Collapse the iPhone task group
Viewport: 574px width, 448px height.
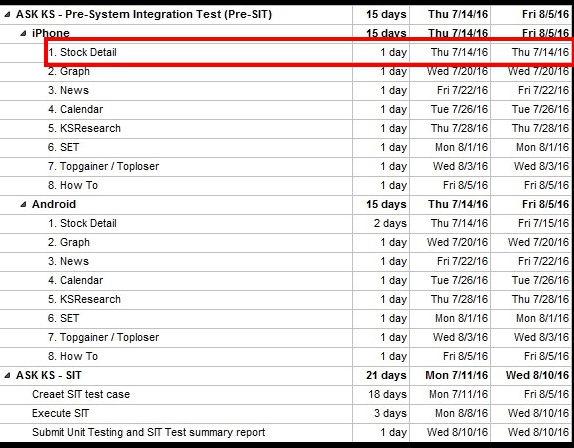(23, 33)
